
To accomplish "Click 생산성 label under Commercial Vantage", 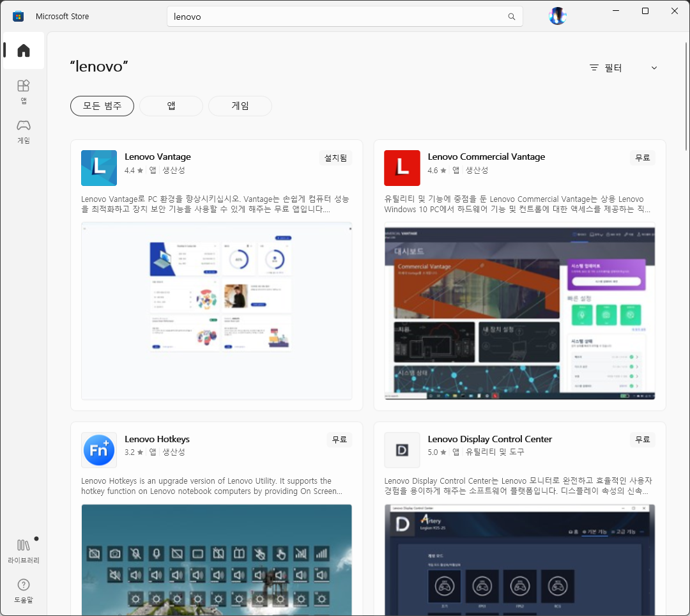I will tap(477, 170).
